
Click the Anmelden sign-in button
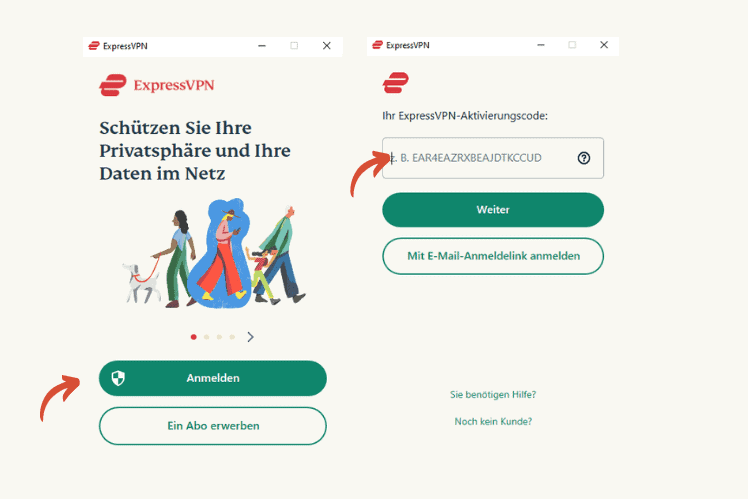(213, 378)
